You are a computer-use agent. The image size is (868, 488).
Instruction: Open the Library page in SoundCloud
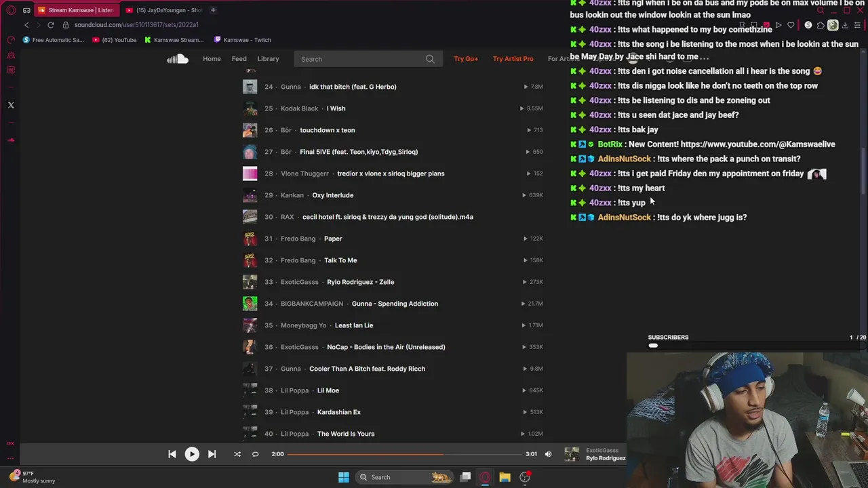[268, 59]
